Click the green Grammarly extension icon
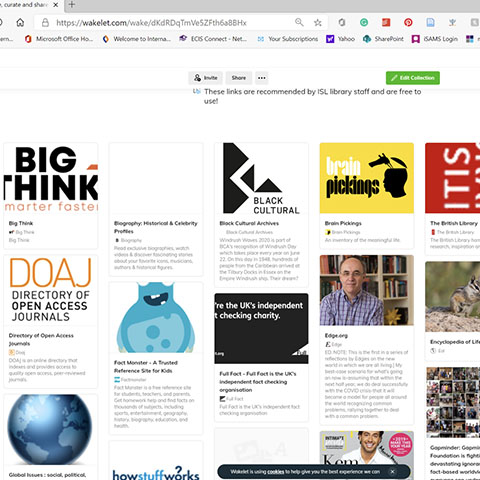 pyautogui.click(x=364, y=22)
